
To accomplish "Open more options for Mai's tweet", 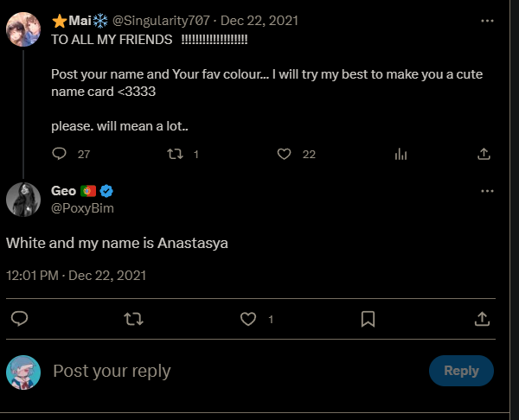I will pos(487,21).
